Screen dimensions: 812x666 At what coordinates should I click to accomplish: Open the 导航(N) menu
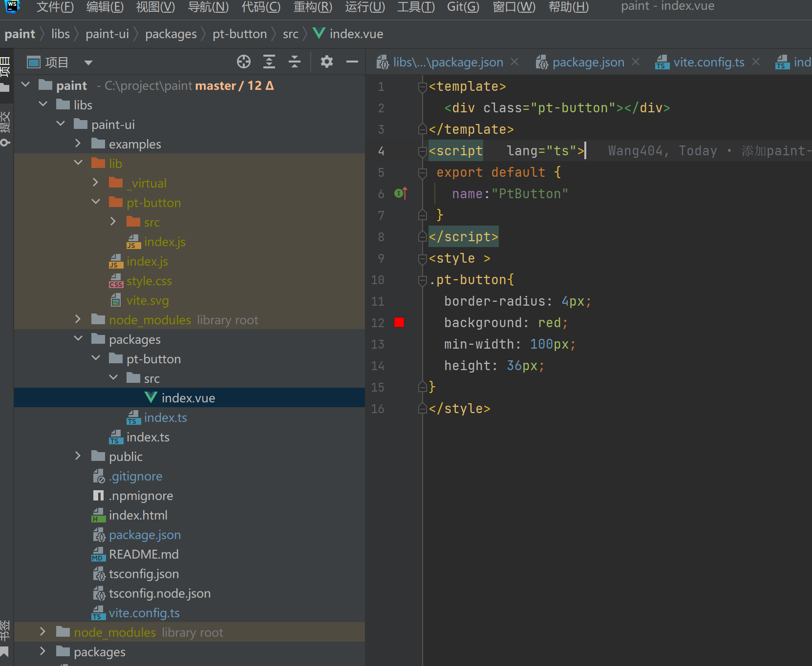(x=208, y=7)
